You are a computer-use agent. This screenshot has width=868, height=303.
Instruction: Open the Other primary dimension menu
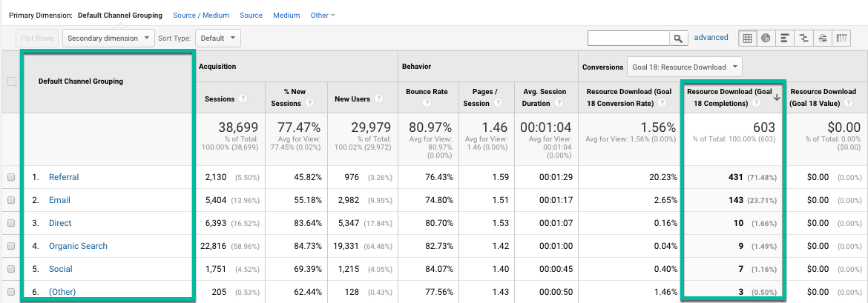click(323, 15)
